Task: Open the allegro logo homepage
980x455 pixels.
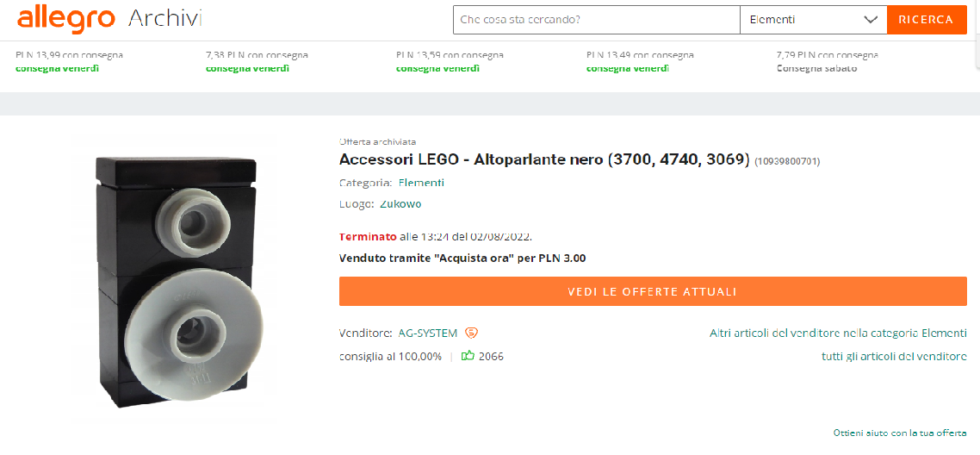Action: [x=66, y=20]
